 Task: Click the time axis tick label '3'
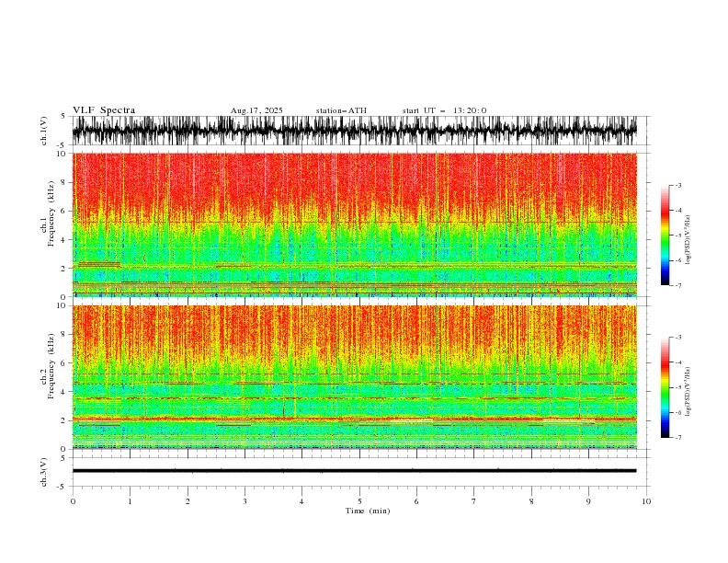coord(245,501)
